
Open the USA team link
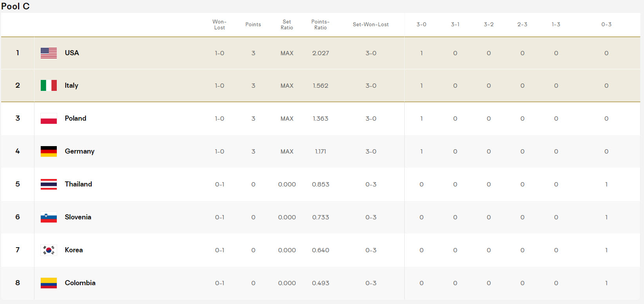[72, 53]
